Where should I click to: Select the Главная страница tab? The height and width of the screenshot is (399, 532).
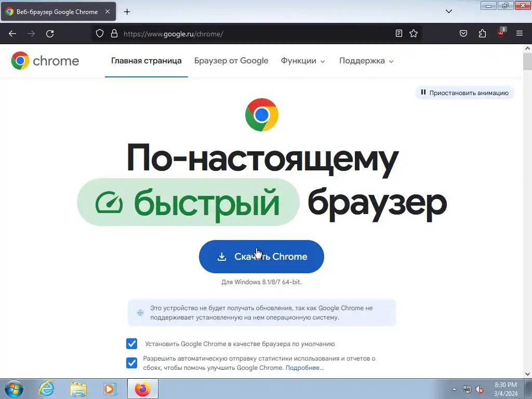click(x=146, y=61)
